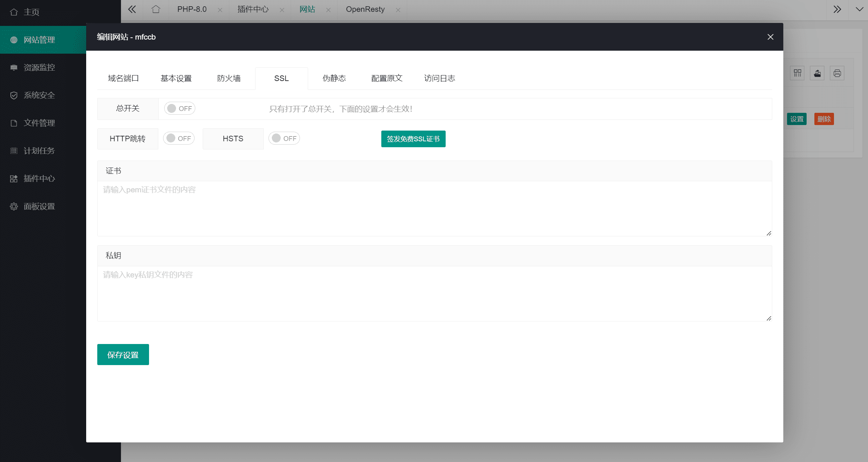Open the 文件管理 file manager
This screenshot has width=868, height=462.
pos(39,123)
